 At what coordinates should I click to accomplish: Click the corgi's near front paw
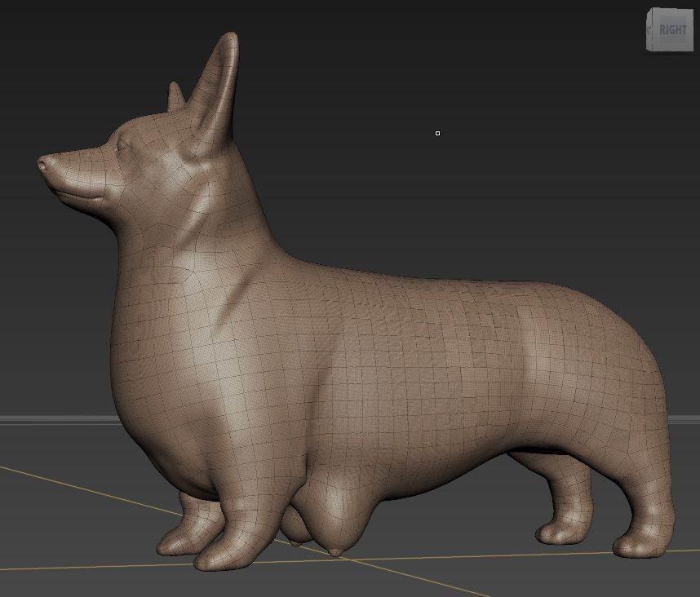pos(220,556)
